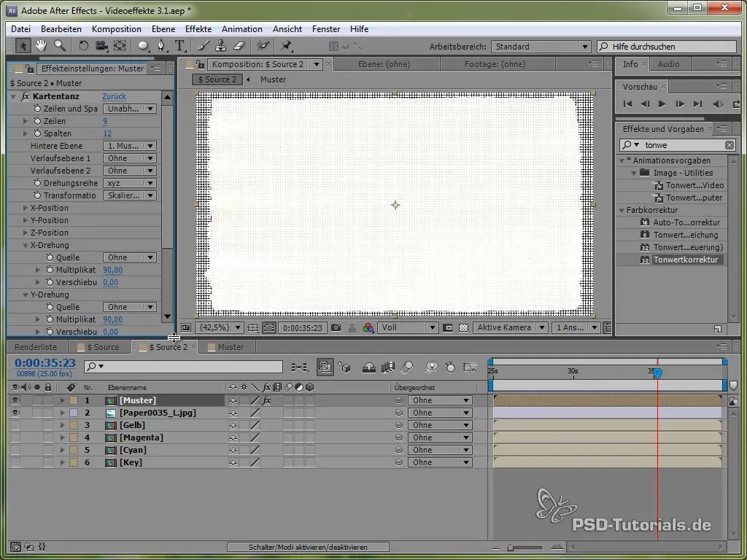Switch to the Muster timeline tab

[231, 347]
